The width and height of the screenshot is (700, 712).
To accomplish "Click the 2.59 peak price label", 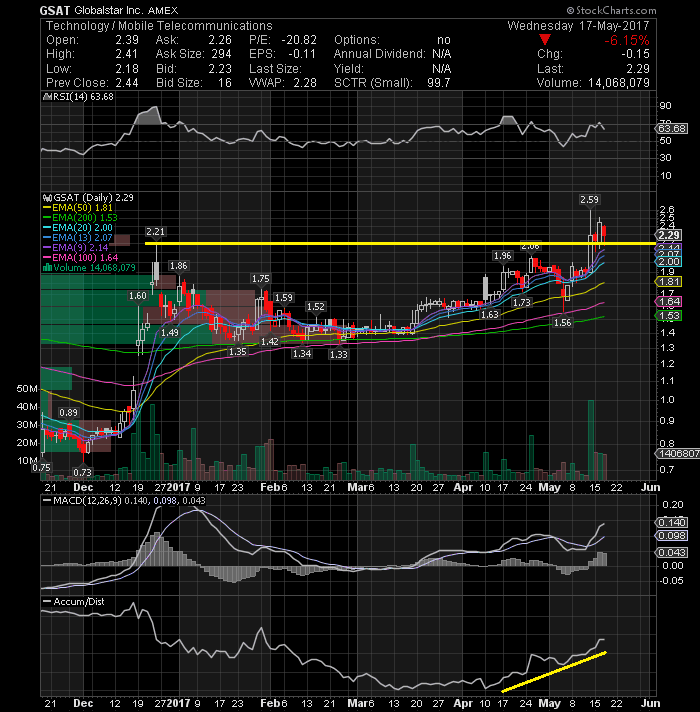I will tap(589, 199).
